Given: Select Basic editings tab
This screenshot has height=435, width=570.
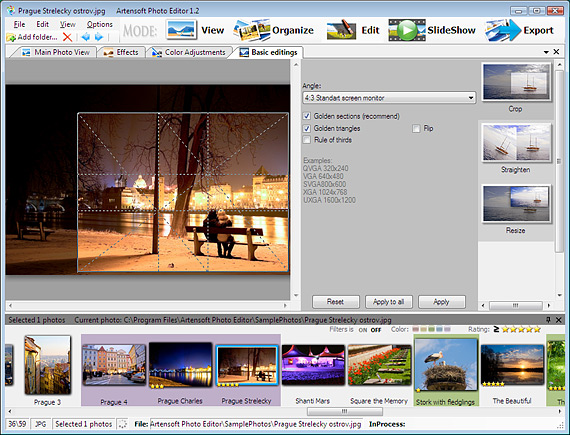Looking at the screenshot, I should 268,52.
